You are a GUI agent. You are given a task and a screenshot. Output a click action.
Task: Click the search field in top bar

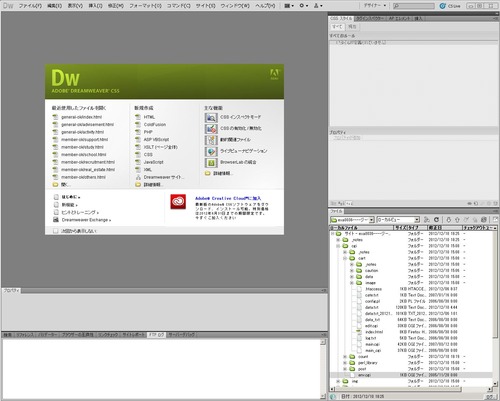click(414, 6)
